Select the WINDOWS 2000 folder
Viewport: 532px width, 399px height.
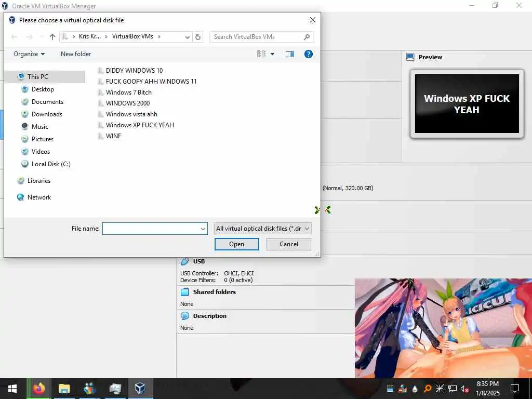point(124,103)
